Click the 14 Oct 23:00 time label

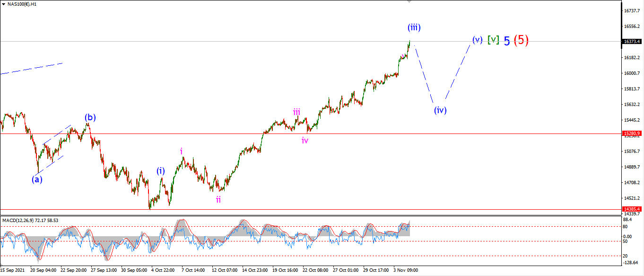click(254, 270)
